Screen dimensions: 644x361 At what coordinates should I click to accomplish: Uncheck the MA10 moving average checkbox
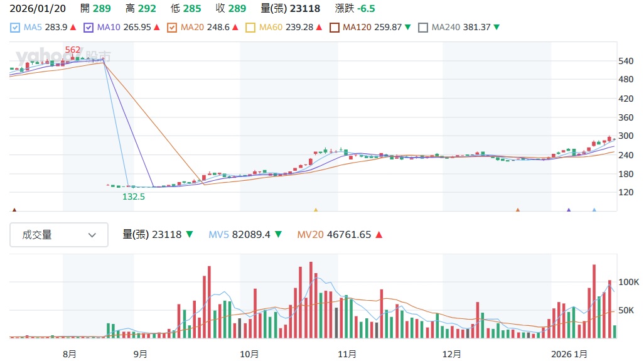pos(89,28)
